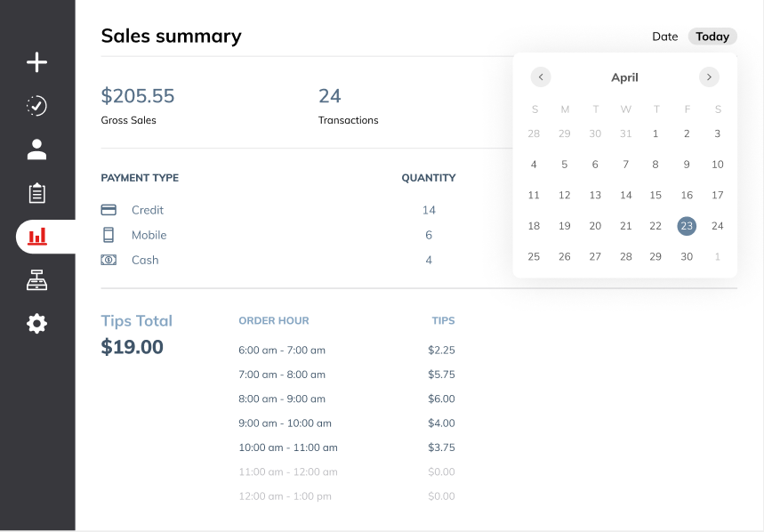Choose April 10 in the date picker

coord(717,165)
